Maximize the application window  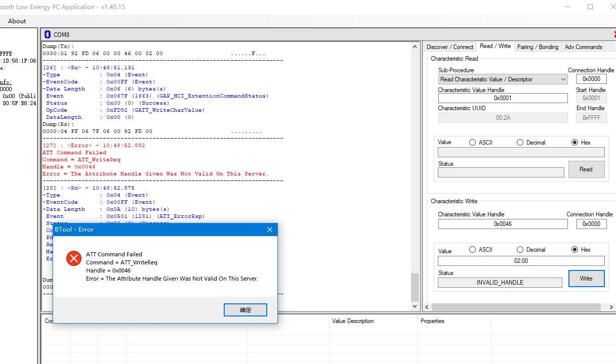(x=590, y=7)
